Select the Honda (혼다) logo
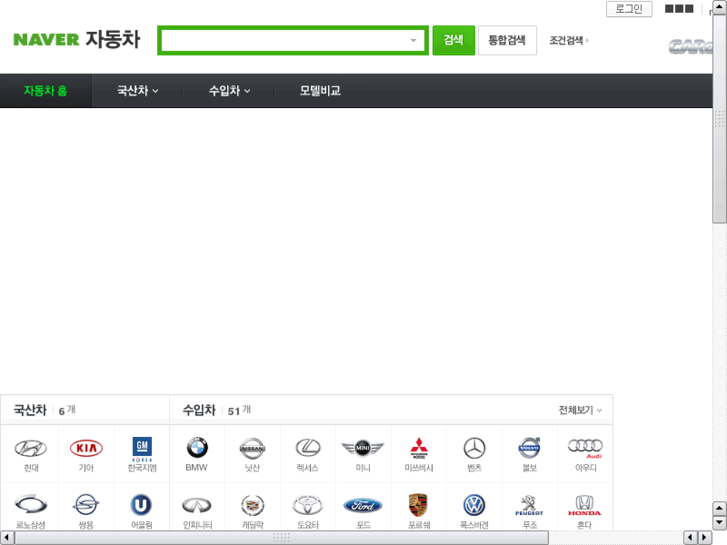Image resolution: width=727 pixels, height=545 pixels. [584, 506]
